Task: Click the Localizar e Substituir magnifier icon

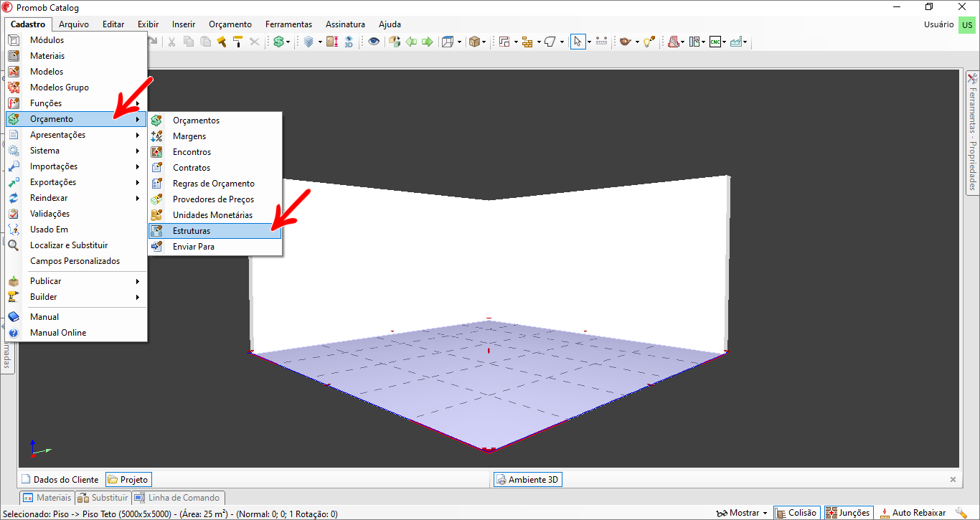Action: point(14,245)
